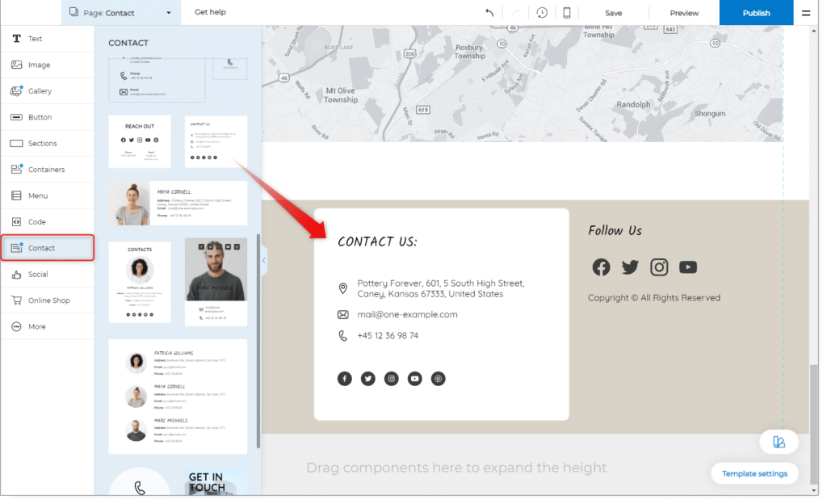Image resolution: width=827 pixels, height=504 pixels.
Task: Click the Publish button
Action: coord(756,13)
